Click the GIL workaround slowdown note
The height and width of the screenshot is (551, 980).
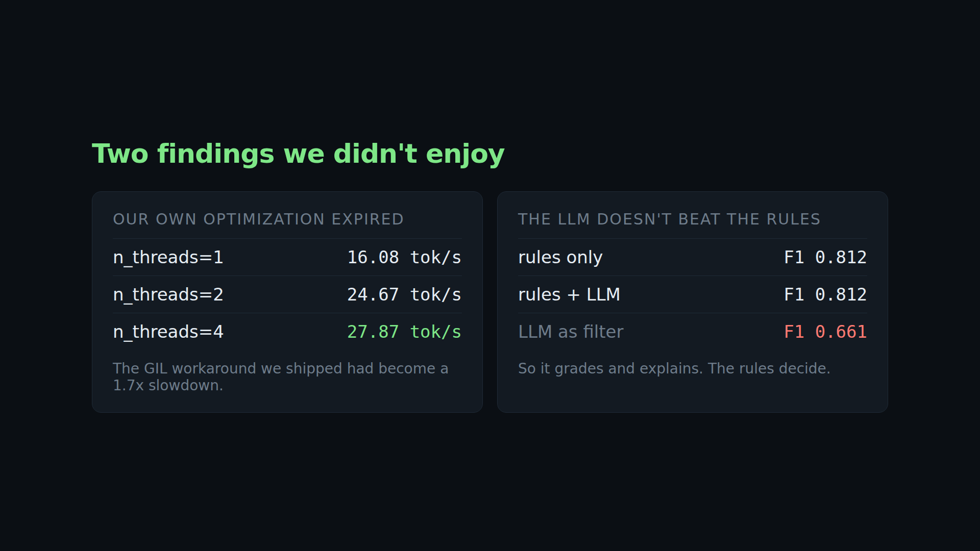pyautogui.click(x=281, y=377)
